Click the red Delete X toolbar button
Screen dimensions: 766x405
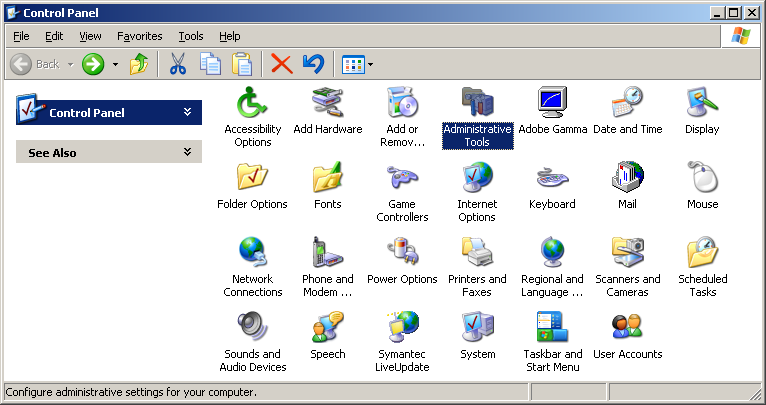tap(282, 64)
